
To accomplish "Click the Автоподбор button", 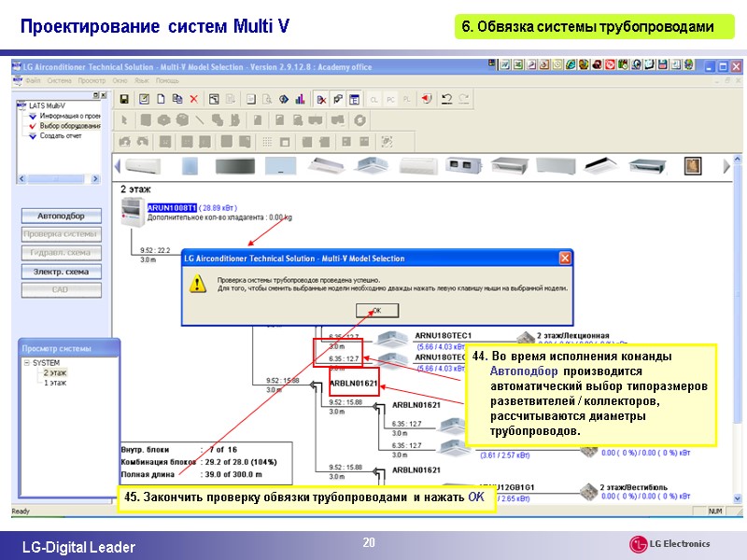I will (x=61, y=216).
